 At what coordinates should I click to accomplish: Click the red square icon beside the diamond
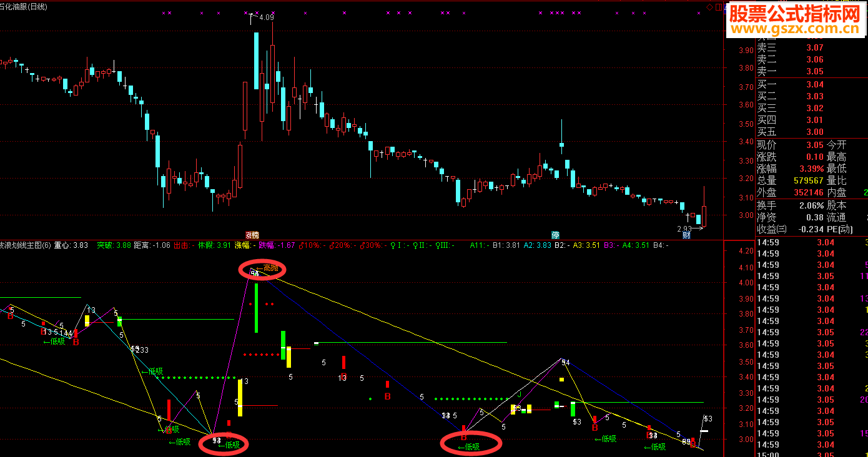click(x=719, y=7)
